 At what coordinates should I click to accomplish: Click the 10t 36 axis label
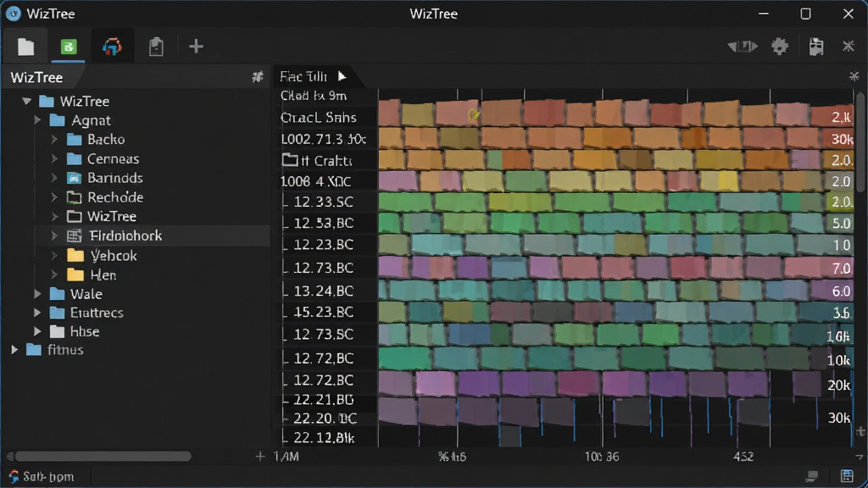click(x=602, y=457)
